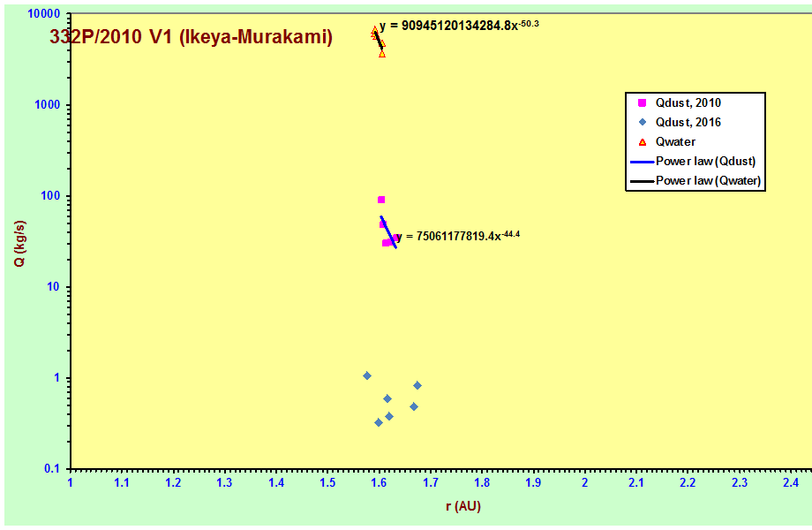
Task: Select the lowest blue diamond data point
Action: 379,423
